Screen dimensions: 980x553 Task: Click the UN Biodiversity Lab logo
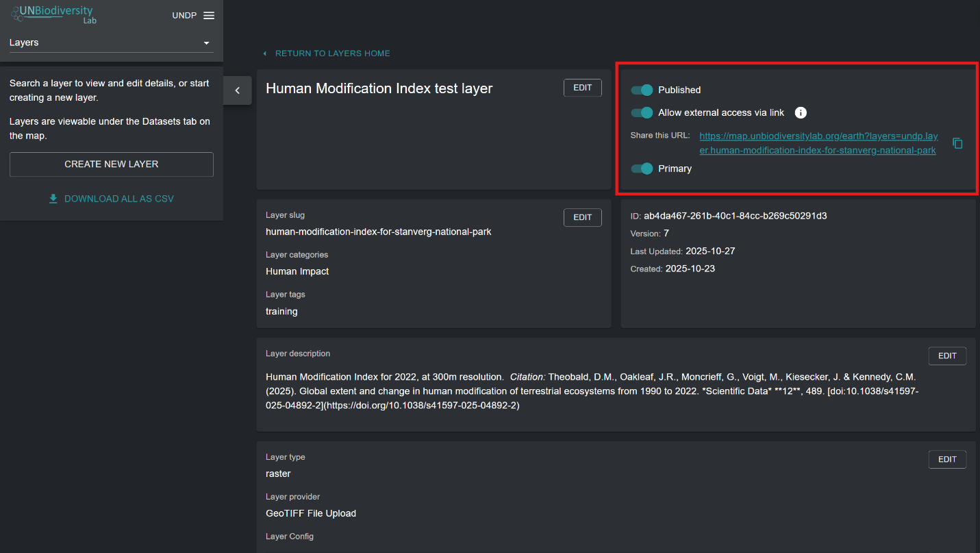click(x=53, y=14)
